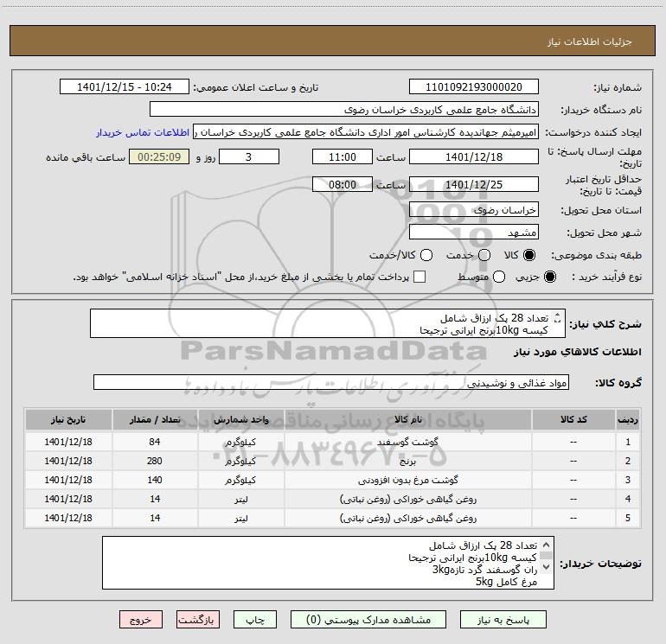Image resolution: width=666 pixels, height=644 pixels.
Task: Click پاسخ به نیاز button
Action: click(x=503, y=620)
